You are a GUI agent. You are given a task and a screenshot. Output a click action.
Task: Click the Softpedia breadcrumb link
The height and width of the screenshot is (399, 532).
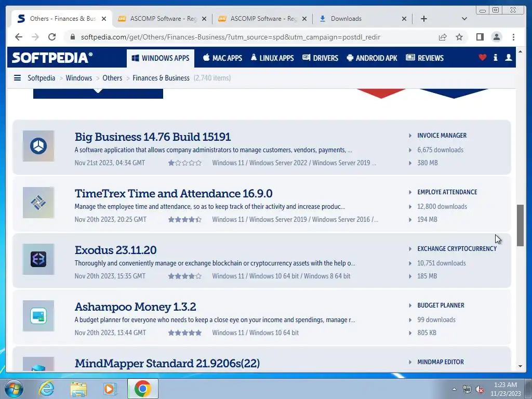tap(42, 78)
